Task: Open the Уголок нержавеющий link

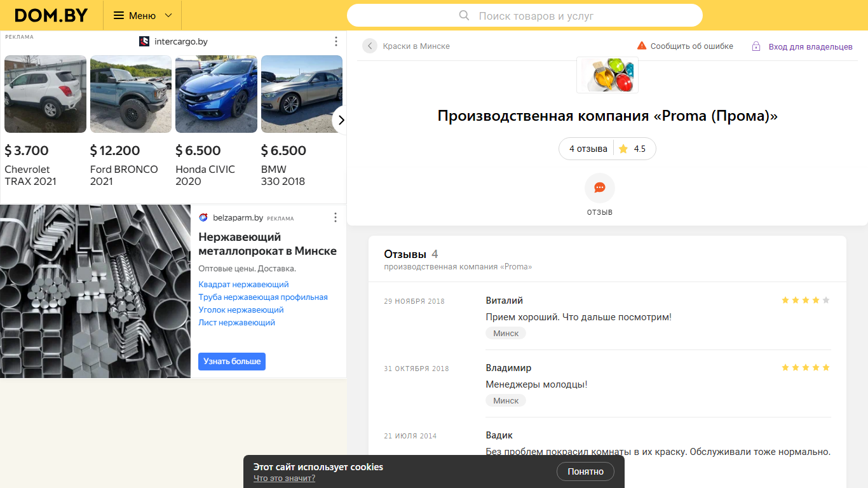Action: [x=241, y=310]
